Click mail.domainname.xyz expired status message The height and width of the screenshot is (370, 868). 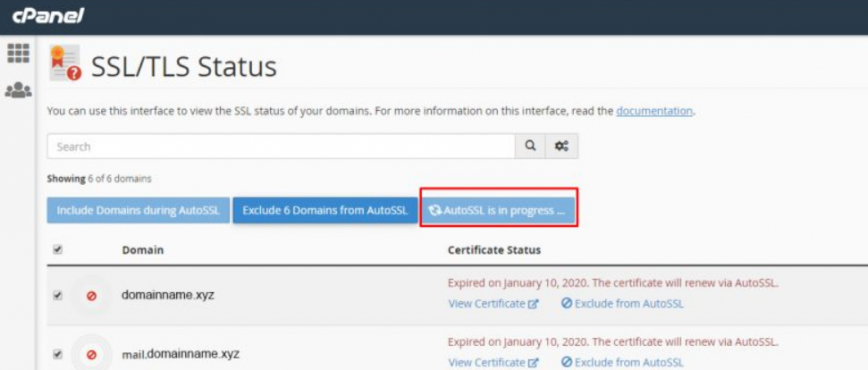(613, 342)
